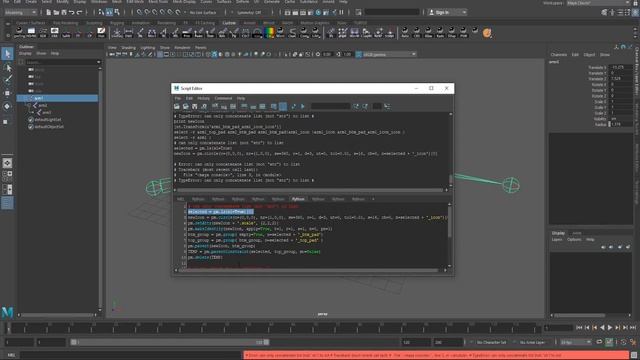Click Execute All icon in Script Editor

(x=293, y=107)
